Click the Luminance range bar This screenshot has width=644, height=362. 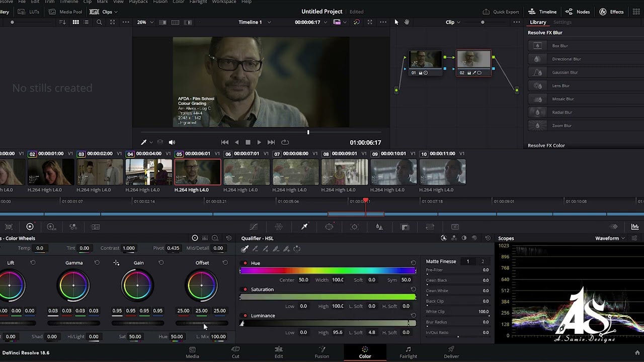328,323
